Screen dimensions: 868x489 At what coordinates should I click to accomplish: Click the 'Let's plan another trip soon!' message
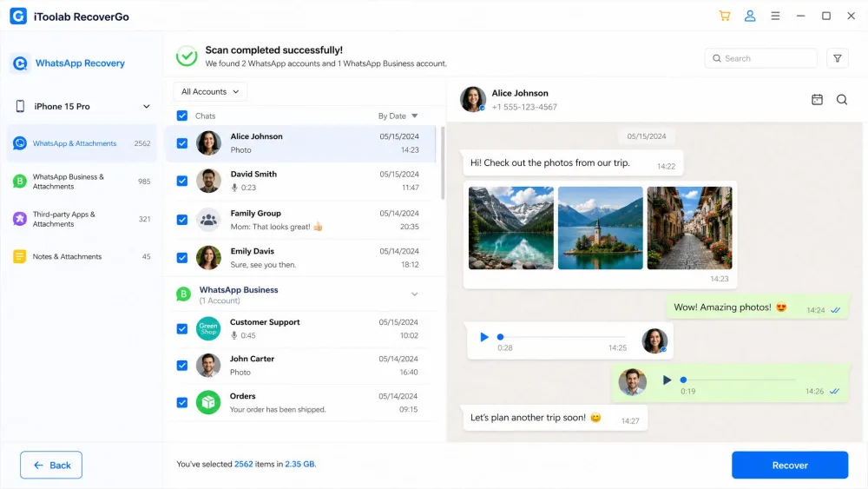555,418
